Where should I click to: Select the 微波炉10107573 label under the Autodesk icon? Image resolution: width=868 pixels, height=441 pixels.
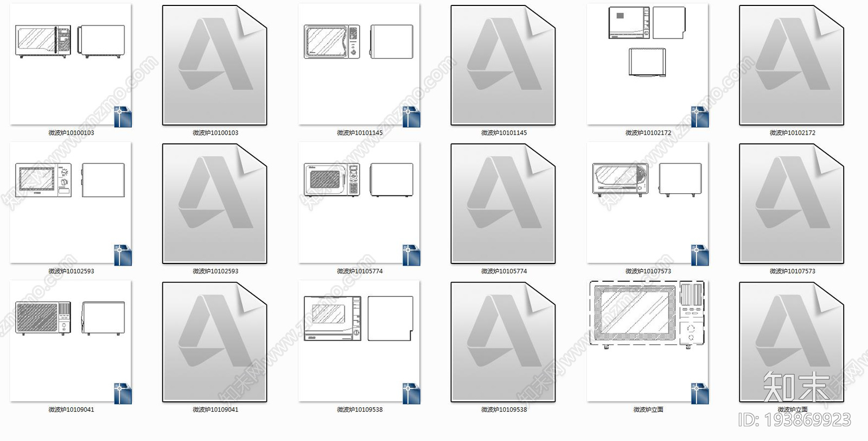click(x=793, y=271)
